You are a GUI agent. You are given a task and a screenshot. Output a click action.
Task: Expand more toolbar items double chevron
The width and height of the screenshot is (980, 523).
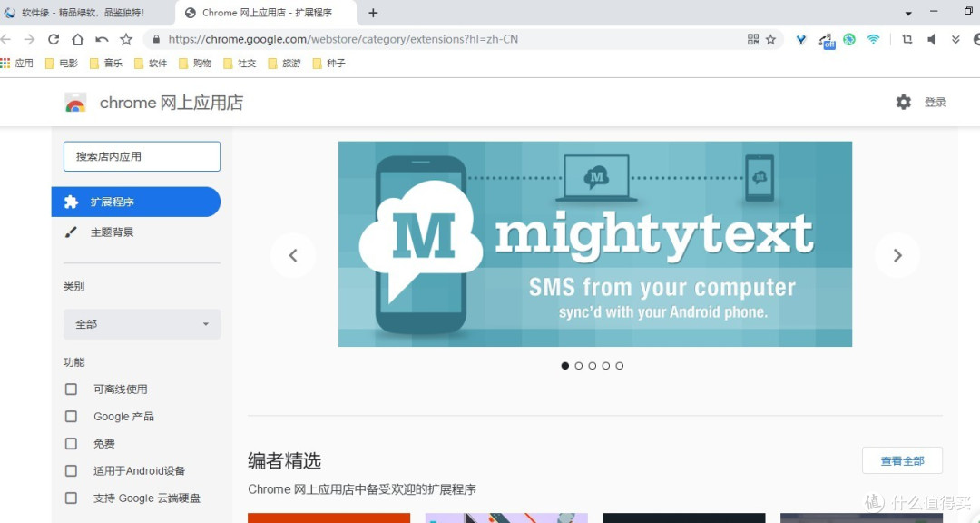[955, 39]
